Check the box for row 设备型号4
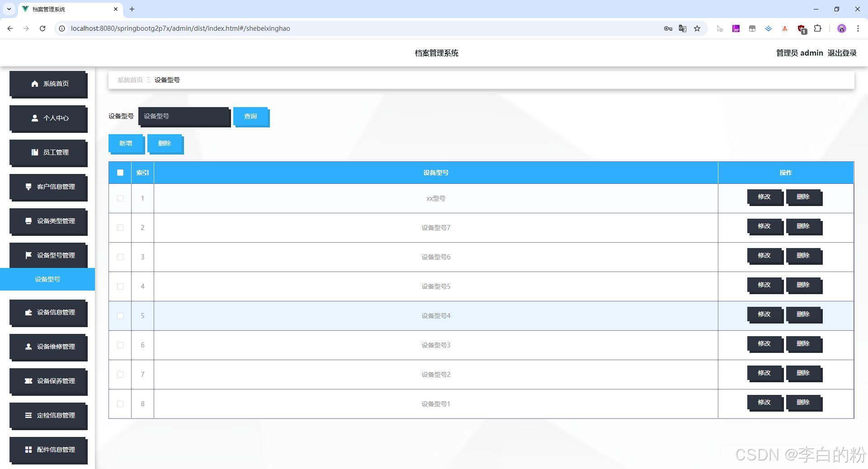Viewport: 868px width, 469px height. pos(120,316)
